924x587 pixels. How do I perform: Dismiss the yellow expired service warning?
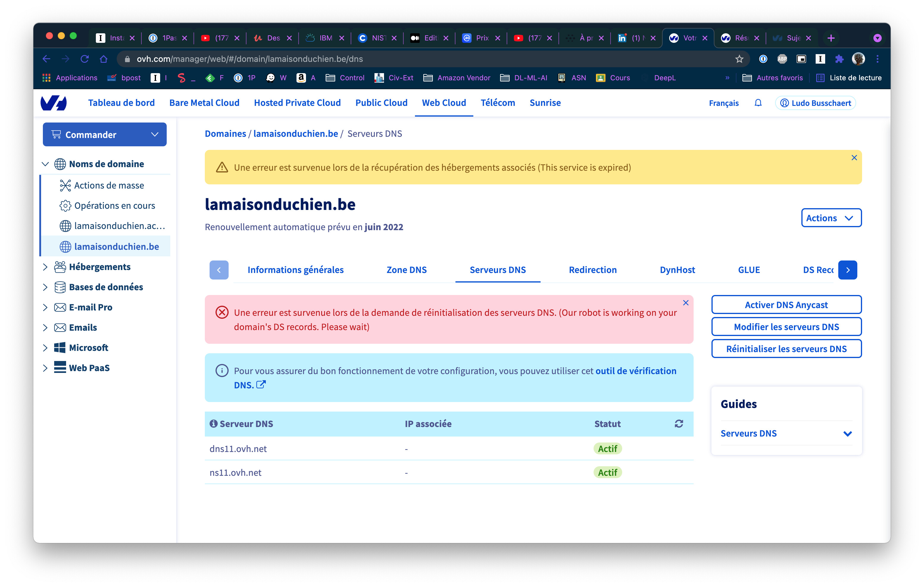[854, 158]
